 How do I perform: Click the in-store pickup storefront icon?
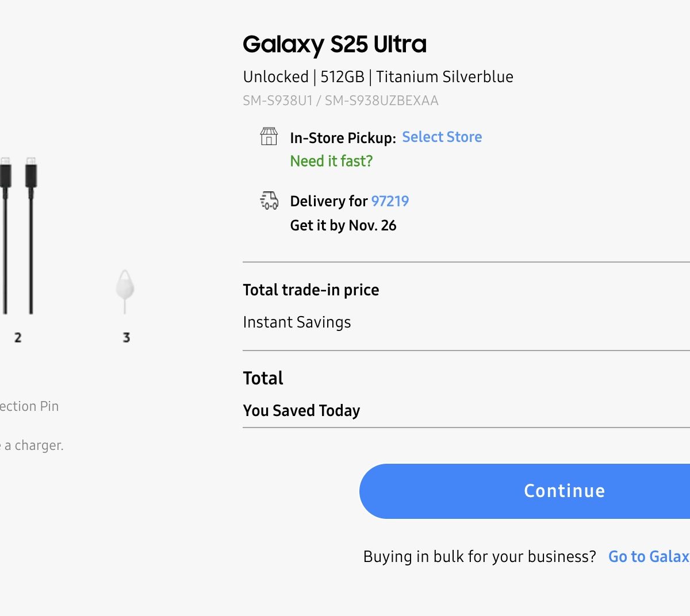click(269, 137)
